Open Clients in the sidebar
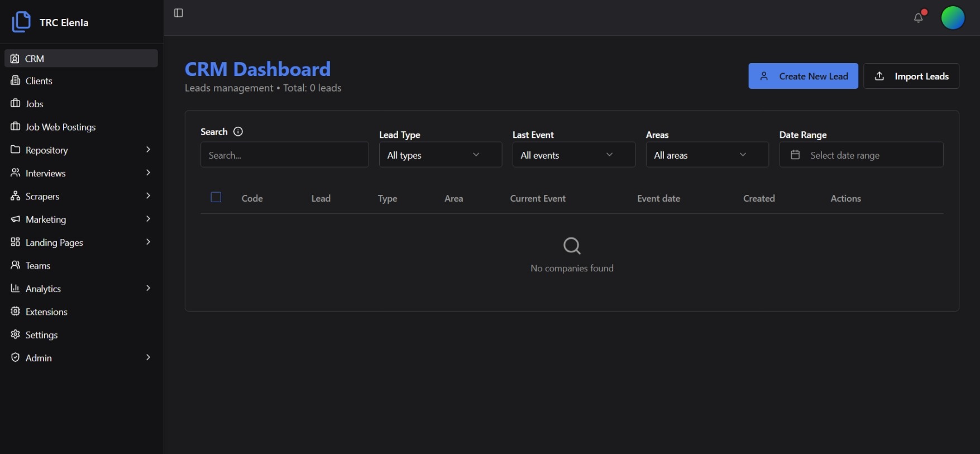The width and height of the screenshot is (980, 454). (39, 81)
